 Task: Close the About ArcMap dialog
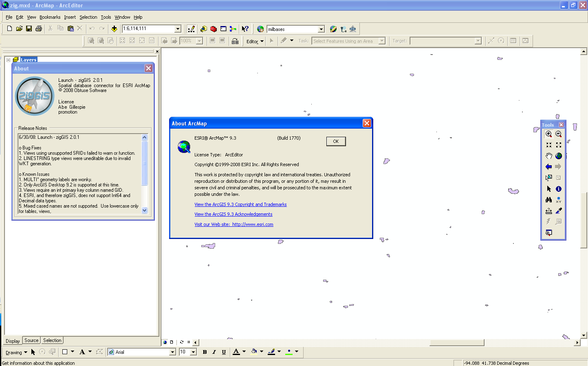click(367, 123)
